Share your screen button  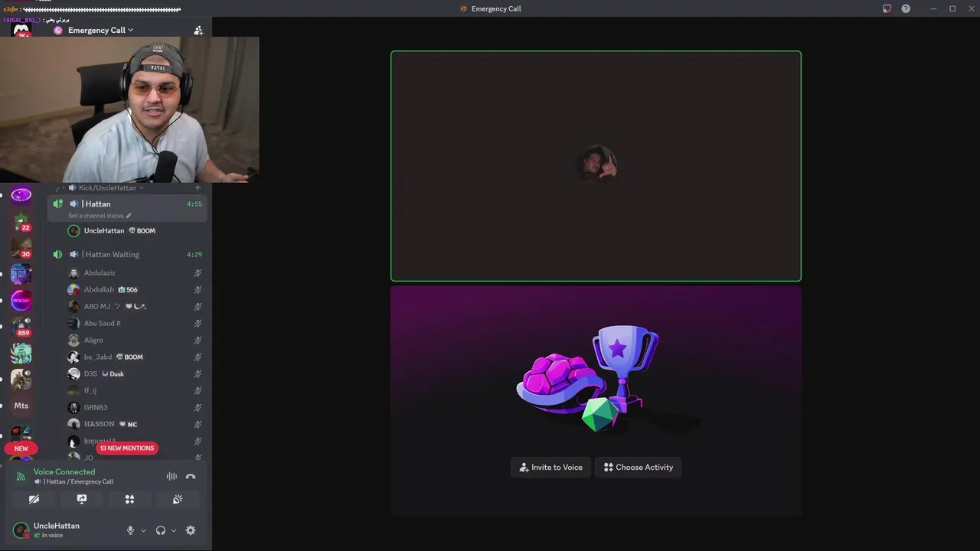[x=82, y=499]
